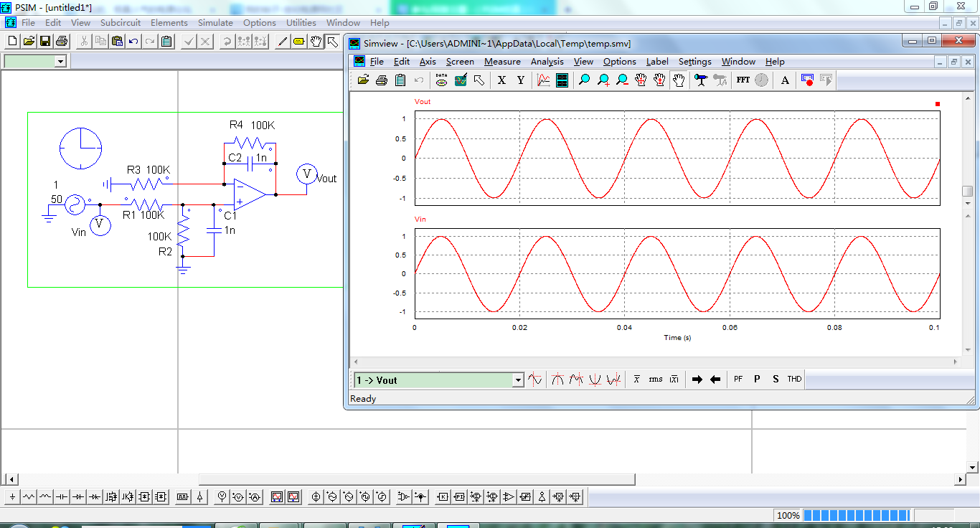Click the rms measurement button
This screenshot has width=980, height=528.
point(656,379)
